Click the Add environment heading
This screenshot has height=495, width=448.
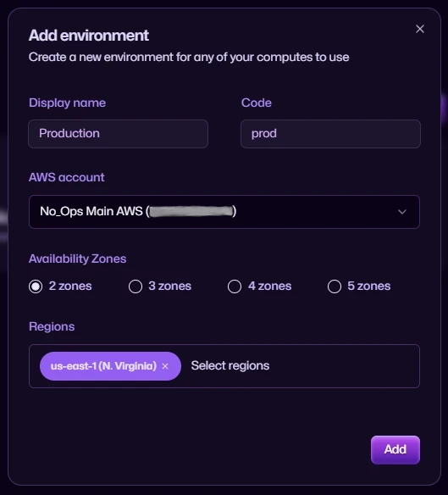click(x=89, y=36)
